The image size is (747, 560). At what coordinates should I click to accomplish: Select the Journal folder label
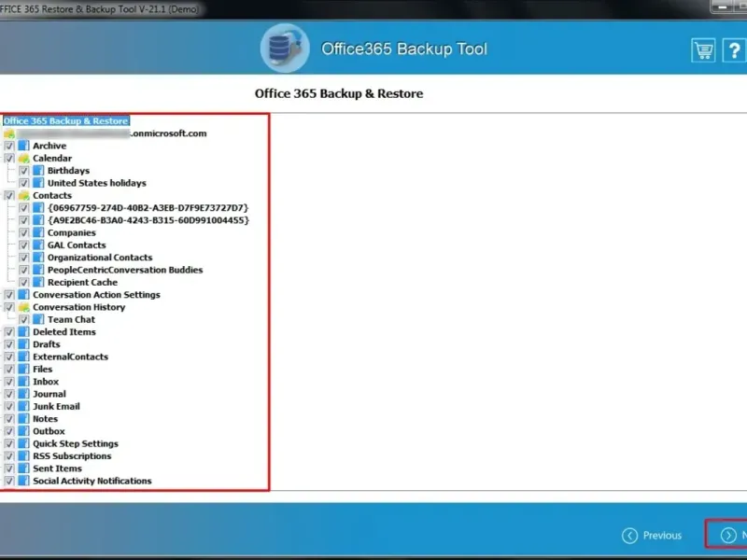[x=49, y=394]
